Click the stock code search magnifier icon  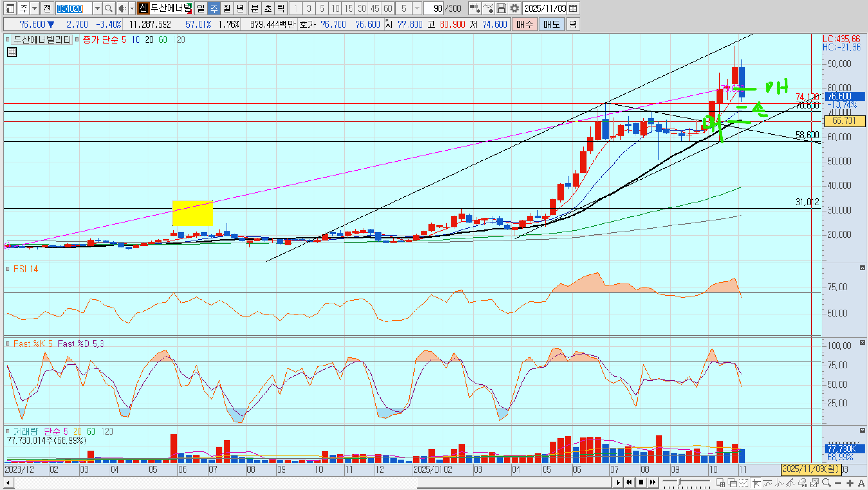pos(109,8)
